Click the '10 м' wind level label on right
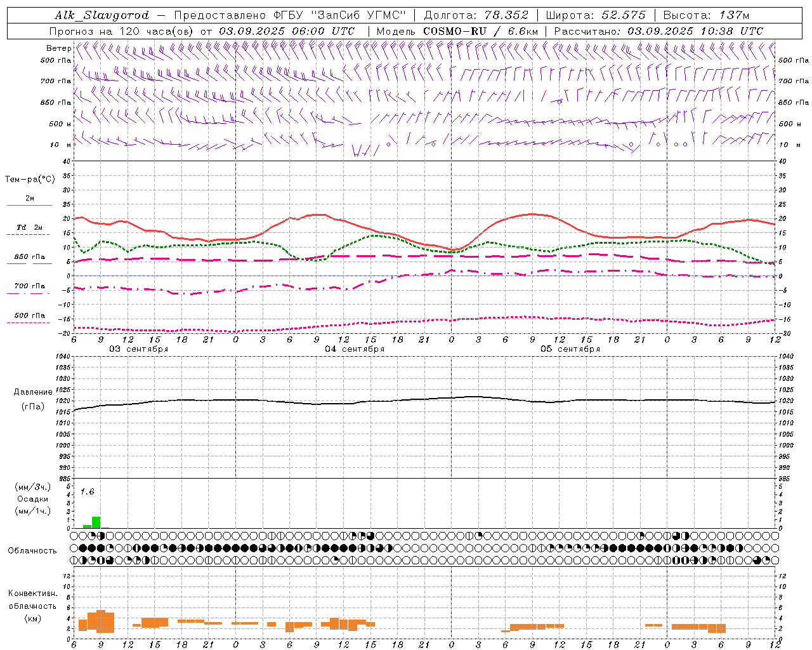Image resolution: width=812 pixels, height=650 pixels. point(789,145)
